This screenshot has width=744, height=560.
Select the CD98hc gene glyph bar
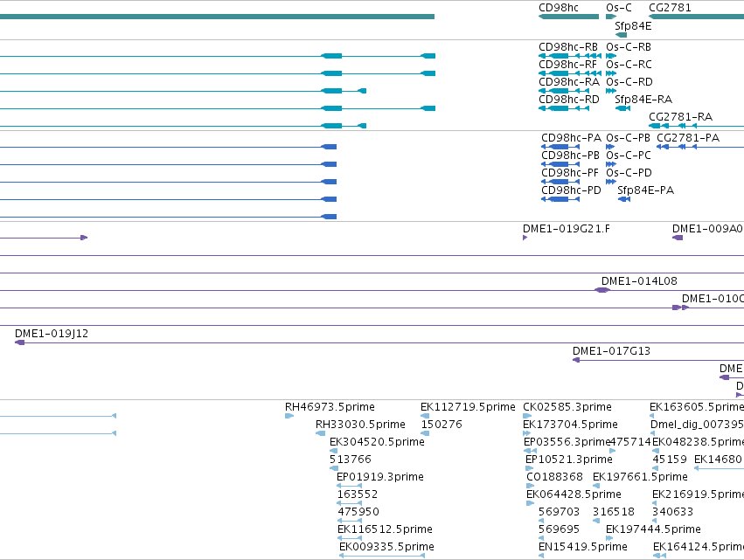(x=568, y=17)
